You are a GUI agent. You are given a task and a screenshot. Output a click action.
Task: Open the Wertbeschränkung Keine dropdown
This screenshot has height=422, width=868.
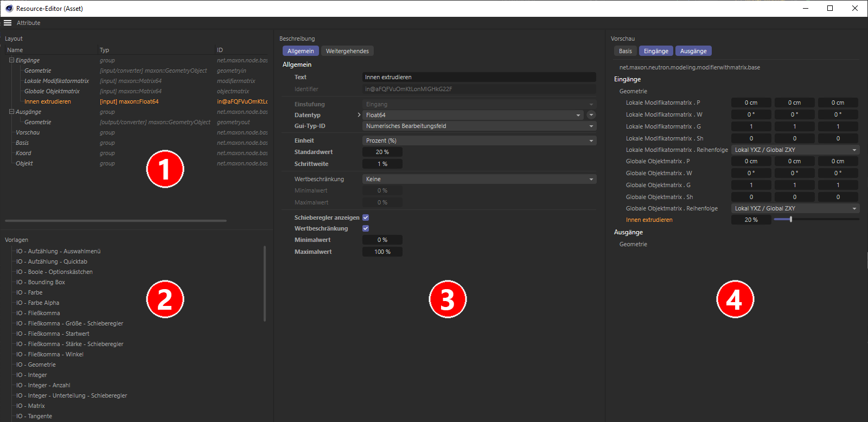pos(479,179)
